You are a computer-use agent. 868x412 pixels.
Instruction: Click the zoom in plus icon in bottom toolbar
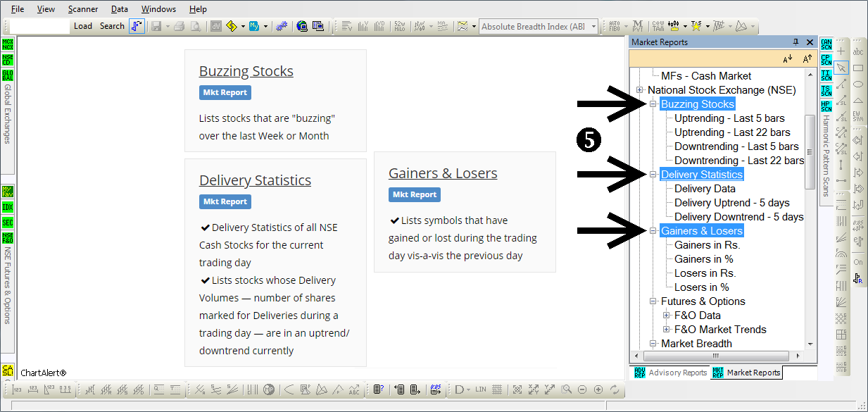pyautogui.click(x=598, y=389)
